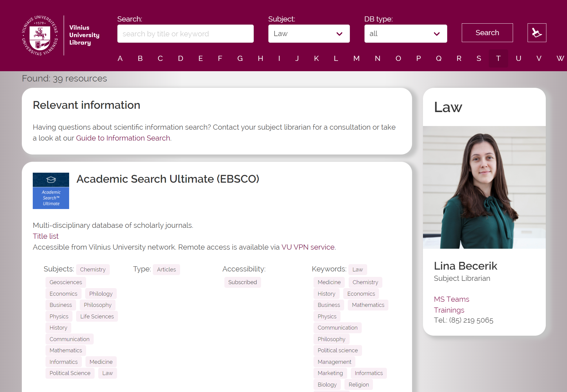Click the search by title or keyword field

[x=185, y=34]
